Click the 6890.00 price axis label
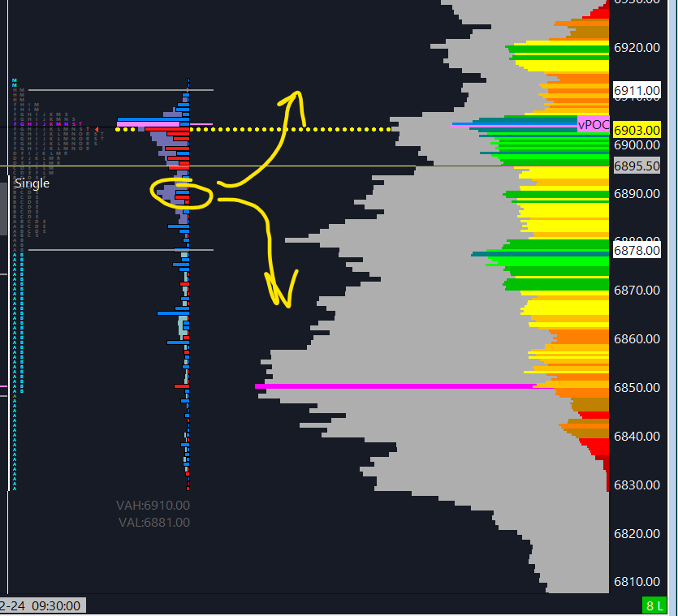 637,193
